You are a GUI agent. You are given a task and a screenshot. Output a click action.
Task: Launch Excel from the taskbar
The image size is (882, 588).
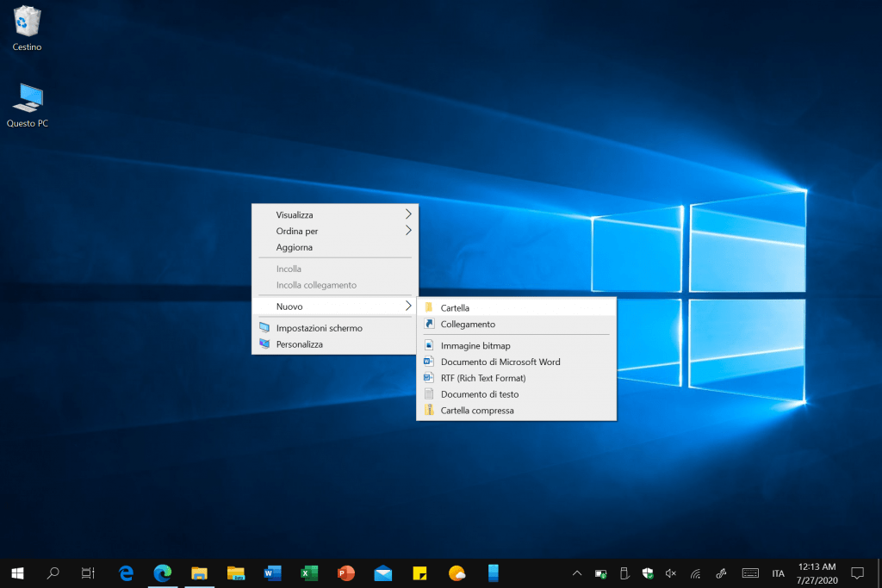[x=309, y=573]
